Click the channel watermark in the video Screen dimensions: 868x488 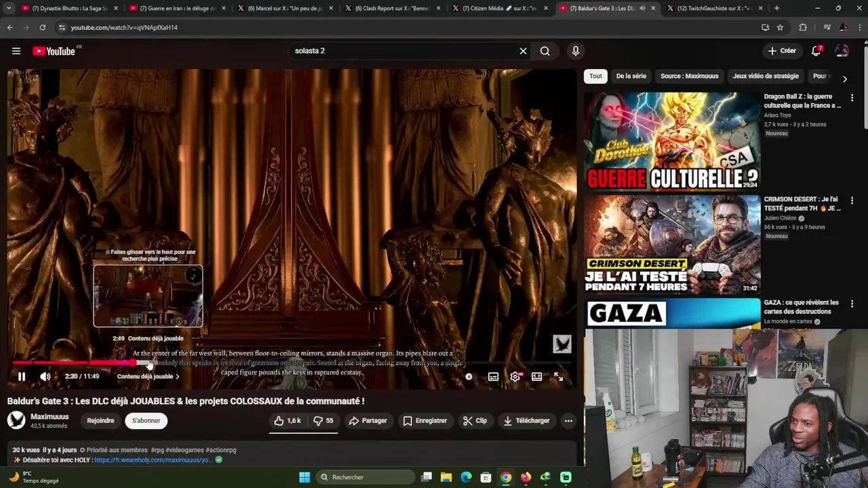[x=561, y=344]
